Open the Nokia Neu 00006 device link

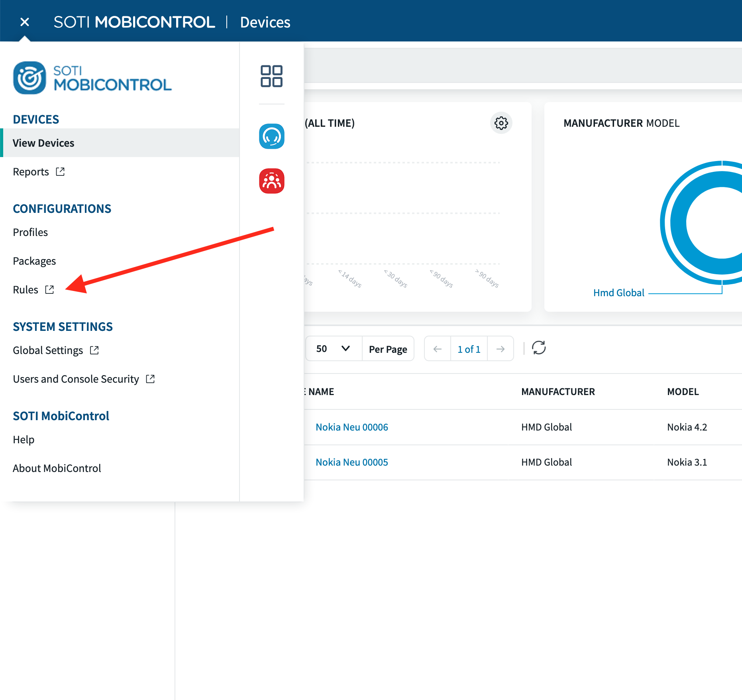(351, 427)
